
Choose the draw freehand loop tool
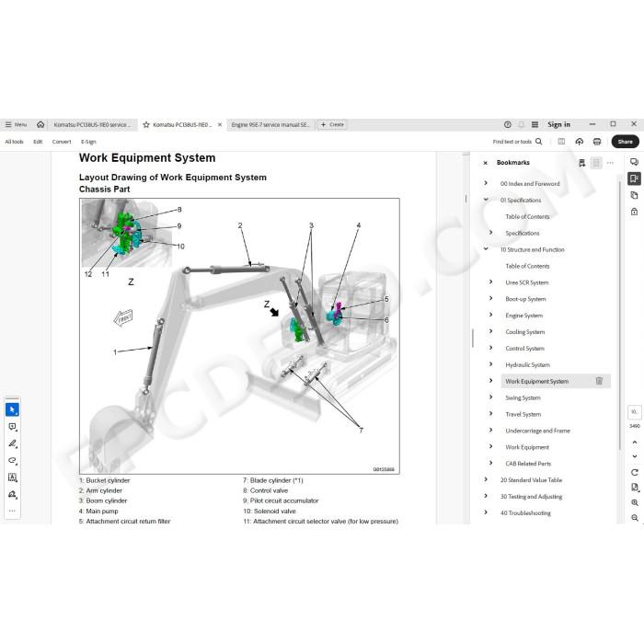[12, 460]
